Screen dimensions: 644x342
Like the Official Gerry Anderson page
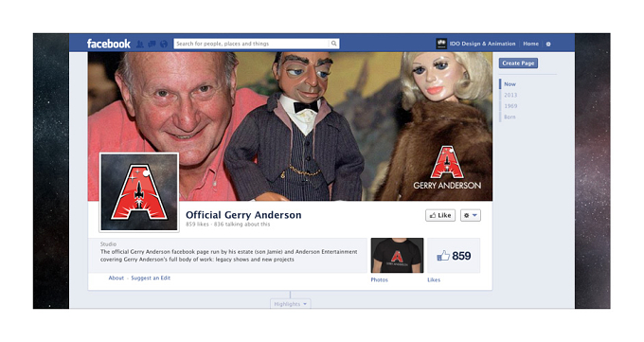pyautogui.click(x=440, y=215)
